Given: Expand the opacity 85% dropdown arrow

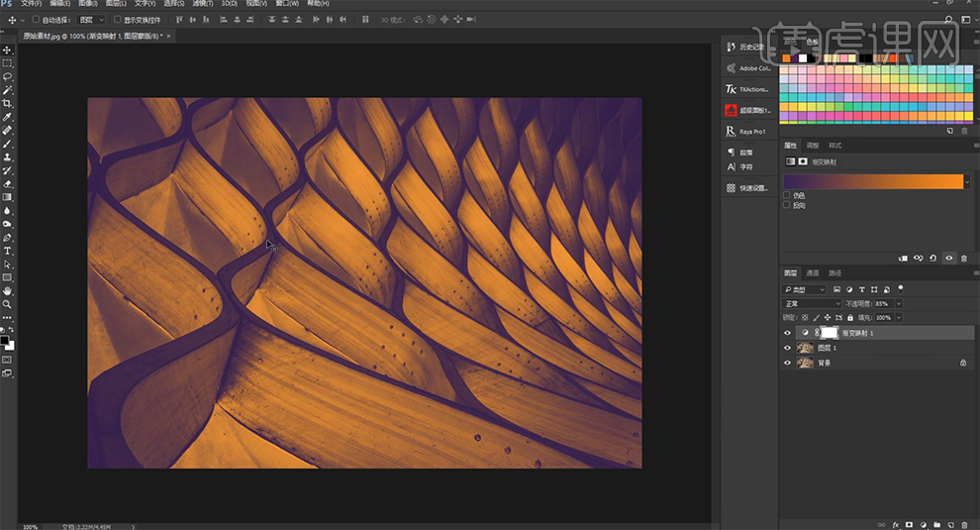Looking at the screenshot, I should pyautogui.click(x=897, y=303).
